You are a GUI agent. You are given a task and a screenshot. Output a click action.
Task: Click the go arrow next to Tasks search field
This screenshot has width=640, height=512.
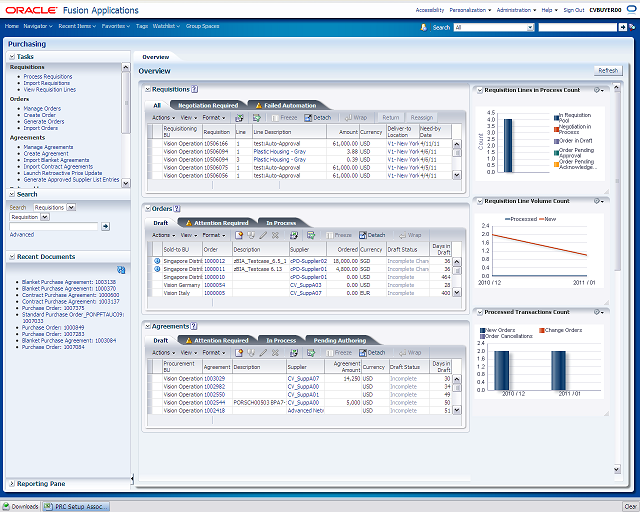pos(105,226)
